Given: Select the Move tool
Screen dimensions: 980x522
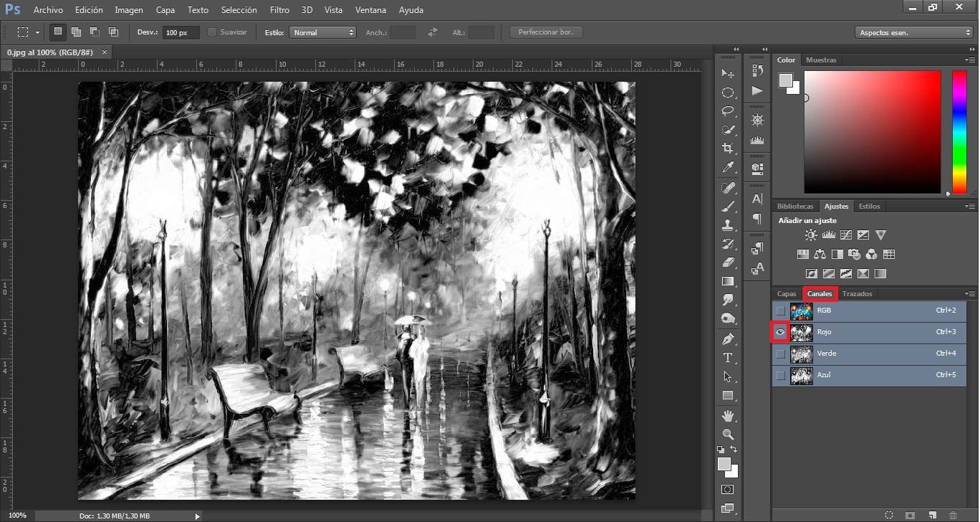Looking at the screenshot, I should (x=728, y=73).
